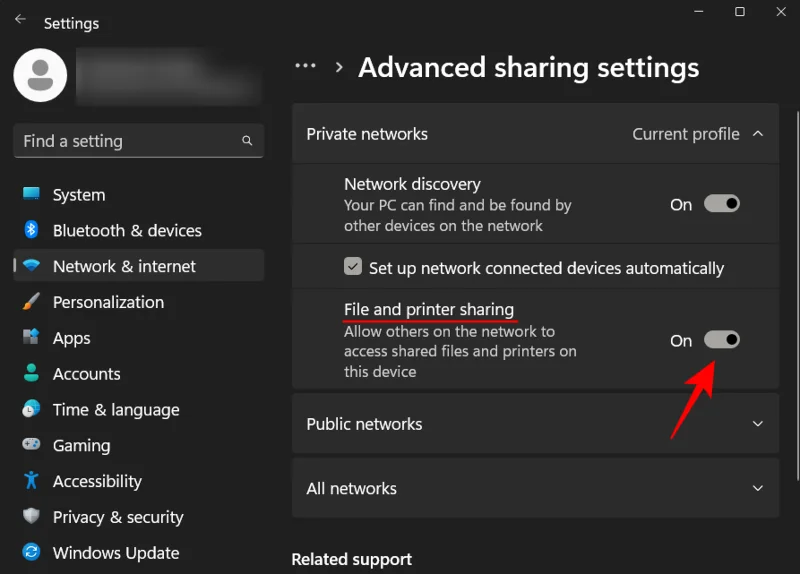Maximize the Settings window
This screenshot has width=800, height=574.
tap(740, 11)
